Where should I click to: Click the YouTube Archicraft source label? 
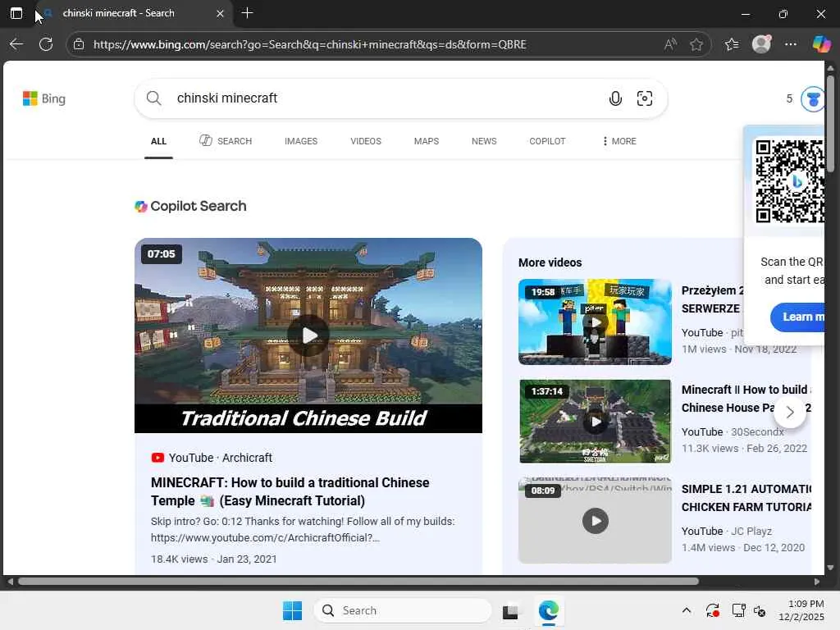click(x=212, y=458)
